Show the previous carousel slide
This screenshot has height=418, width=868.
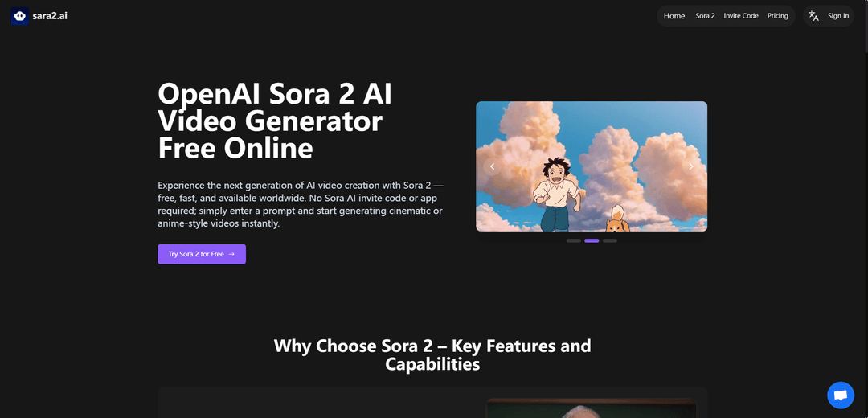[x=492, y=166]
